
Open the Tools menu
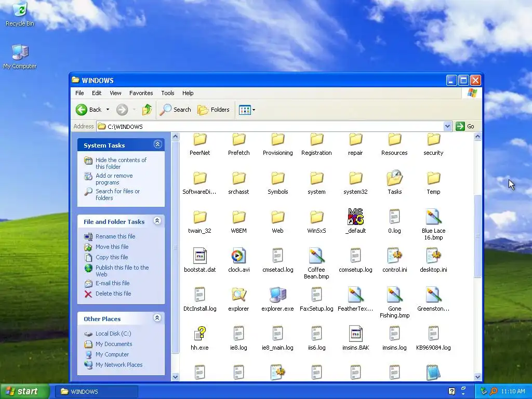coord(168,93)
